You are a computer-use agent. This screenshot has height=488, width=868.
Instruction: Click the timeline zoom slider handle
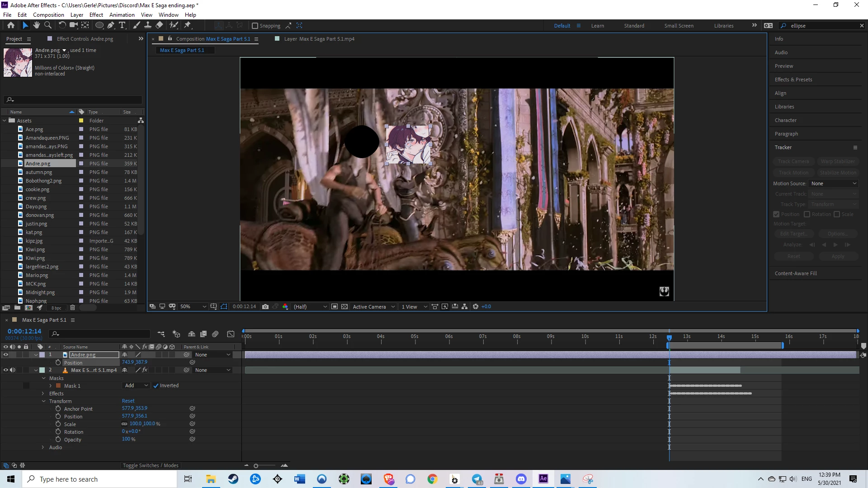coord(256,465)
